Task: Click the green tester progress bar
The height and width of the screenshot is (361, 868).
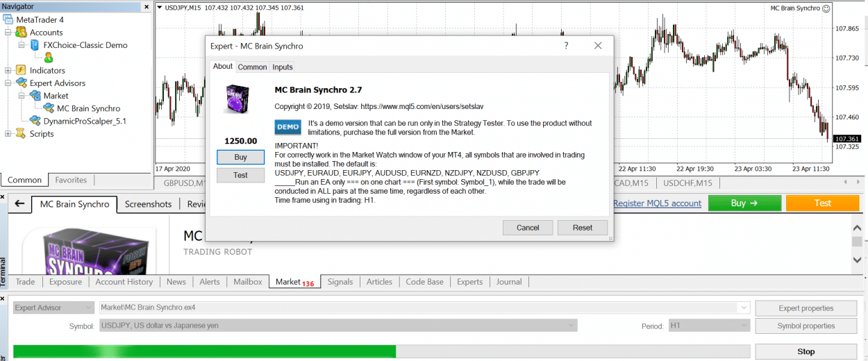Action: [204, 352]
